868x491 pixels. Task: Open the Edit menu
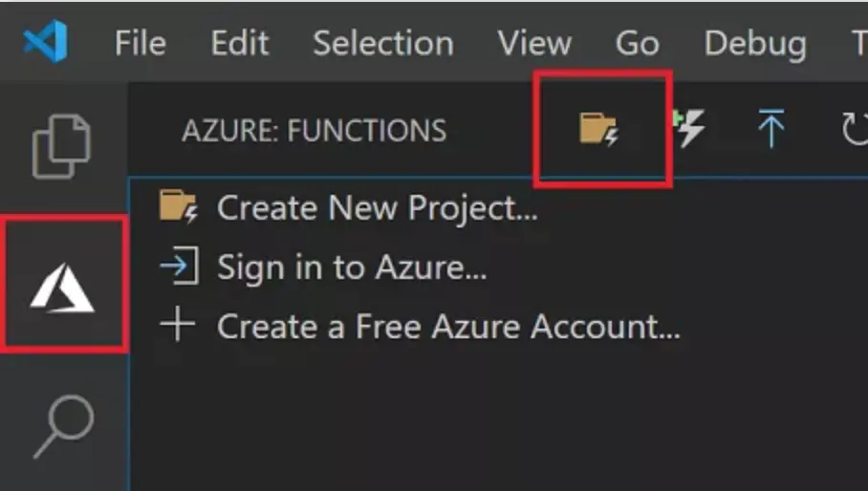coord(240,44)
